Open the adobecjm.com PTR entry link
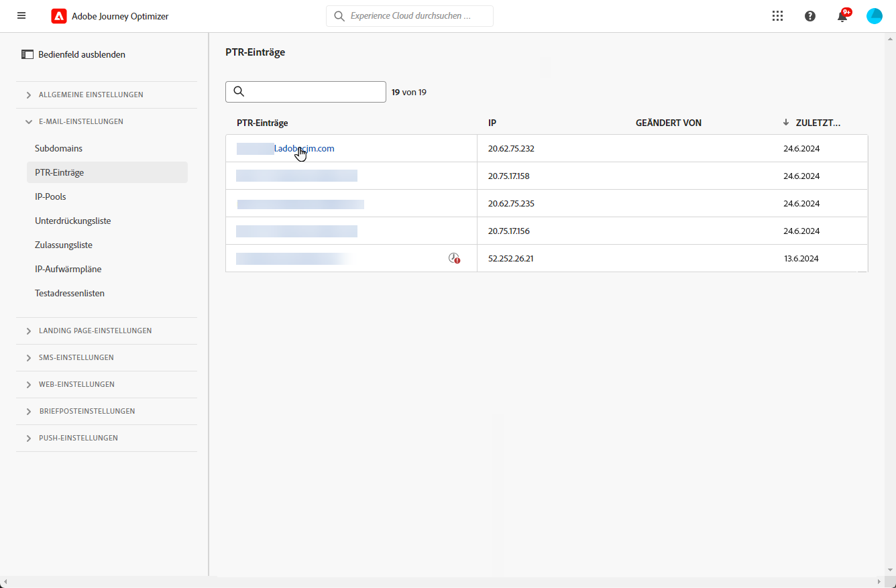The image size is (896, 588). click(x=304, y=149)
